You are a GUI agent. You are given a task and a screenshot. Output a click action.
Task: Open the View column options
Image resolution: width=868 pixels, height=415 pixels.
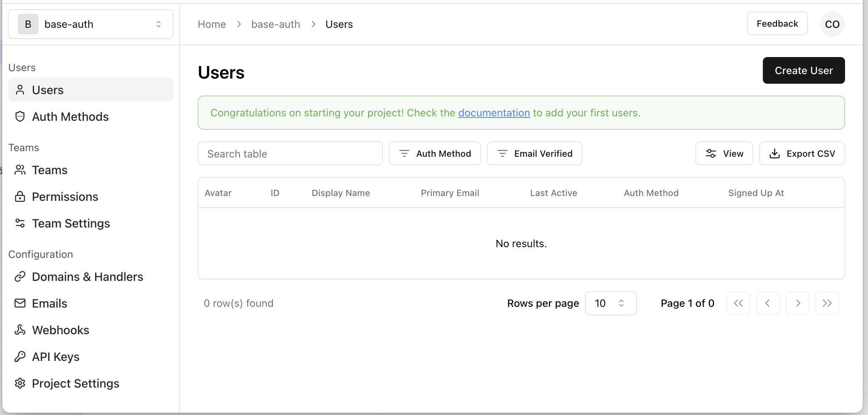724,153
